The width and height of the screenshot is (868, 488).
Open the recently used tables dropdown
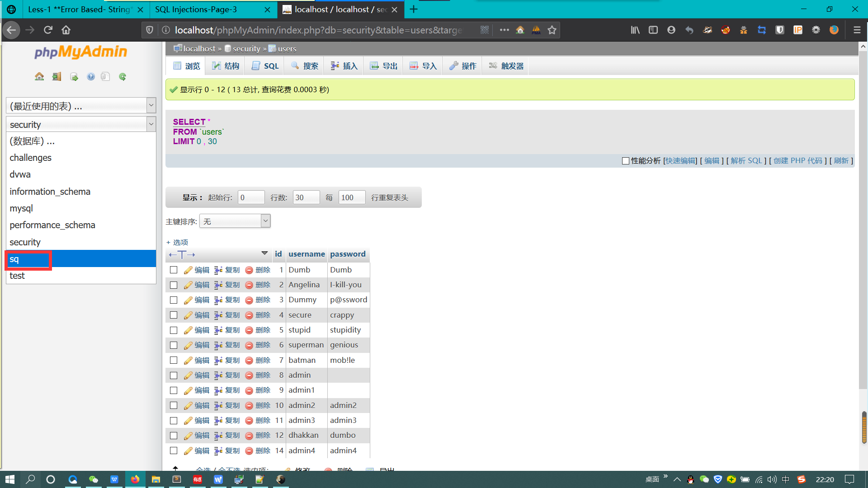click(x=81, y=106)
